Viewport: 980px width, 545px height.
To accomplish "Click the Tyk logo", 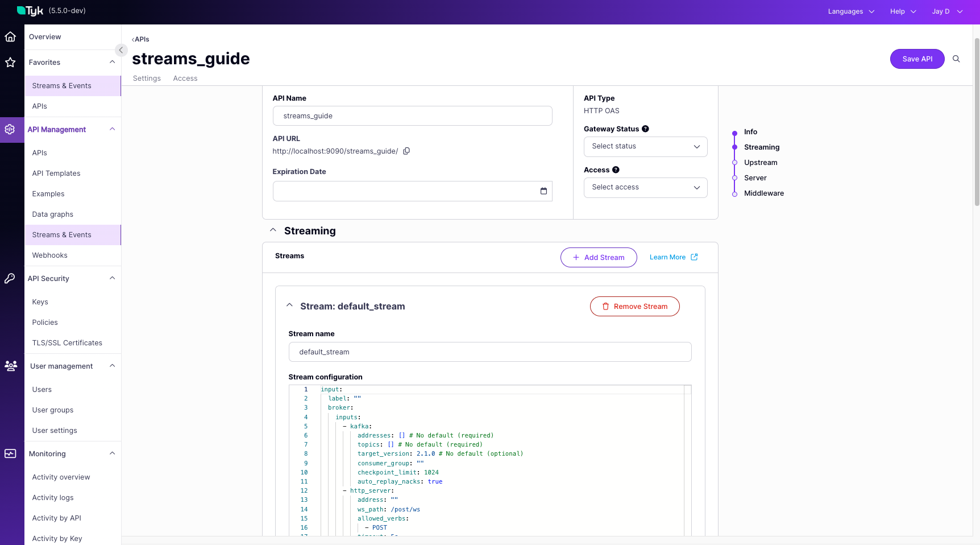I will pyautogui.click(x=30, y=11).
